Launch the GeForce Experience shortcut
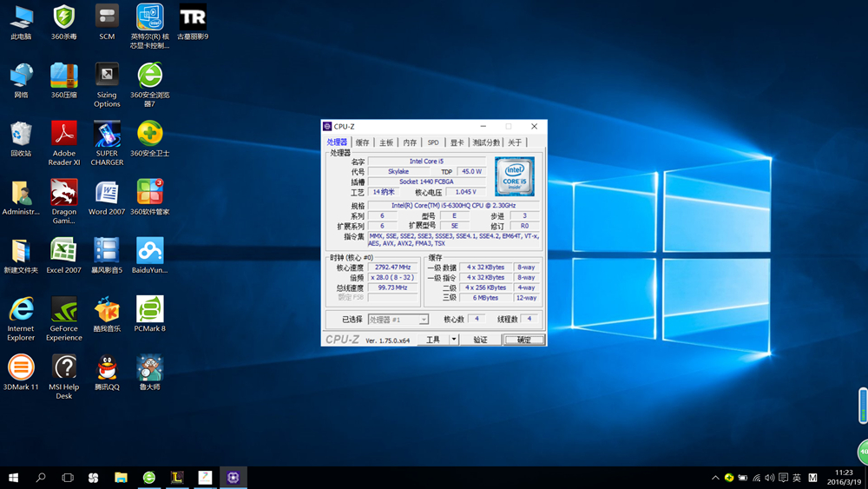Screen dimensions: 868x489 pos(64,310)
